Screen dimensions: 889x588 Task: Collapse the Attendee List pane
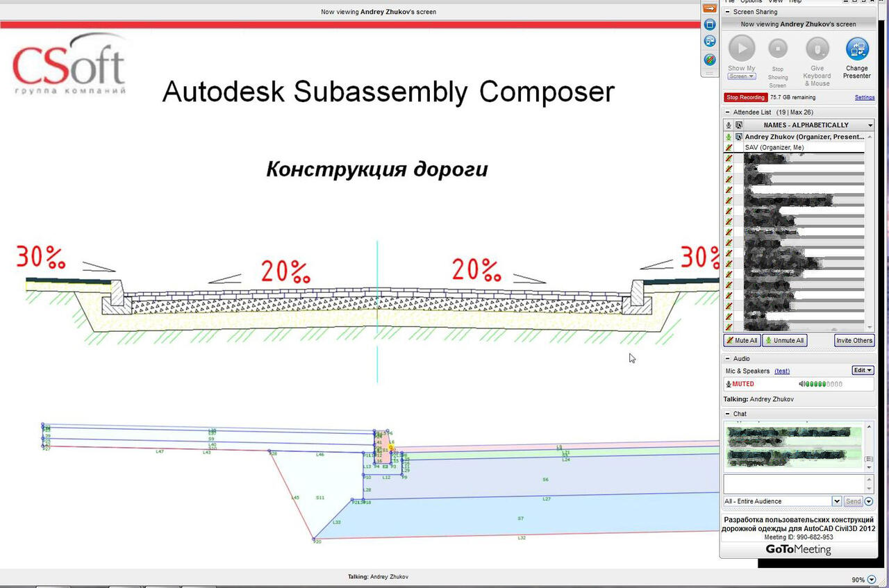pos(727,112)
